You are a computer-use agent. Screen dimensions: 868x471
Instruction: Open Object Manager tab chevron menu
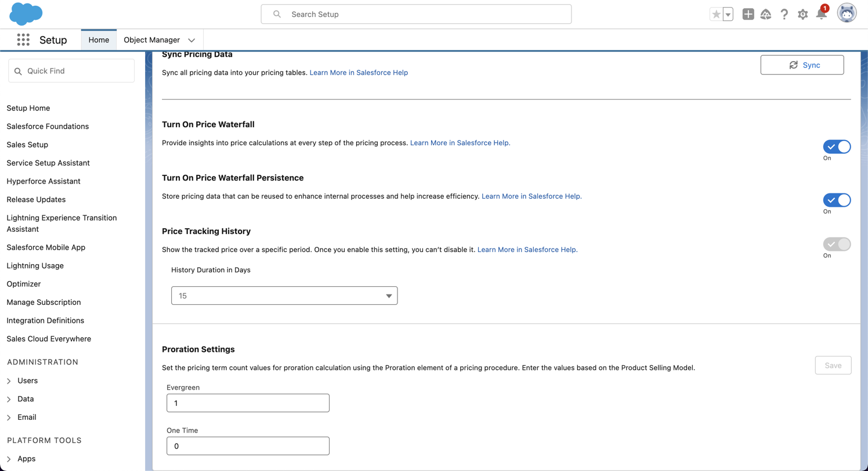(191, 40)
